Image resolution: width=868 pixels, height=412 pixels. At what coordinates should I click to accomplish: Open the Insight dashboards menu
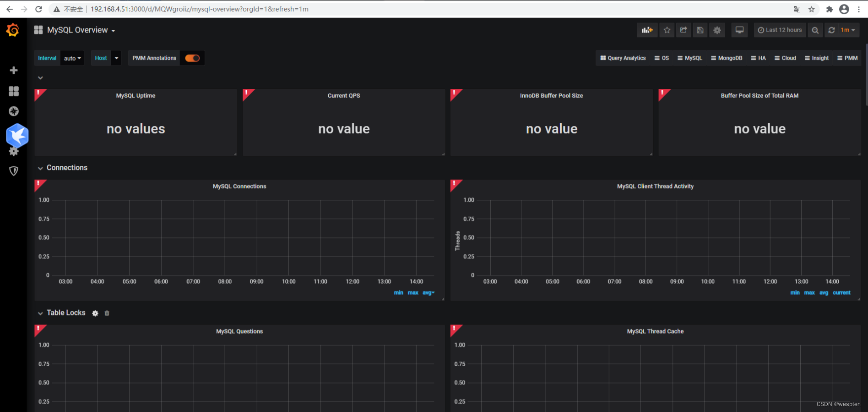[817, 58]
